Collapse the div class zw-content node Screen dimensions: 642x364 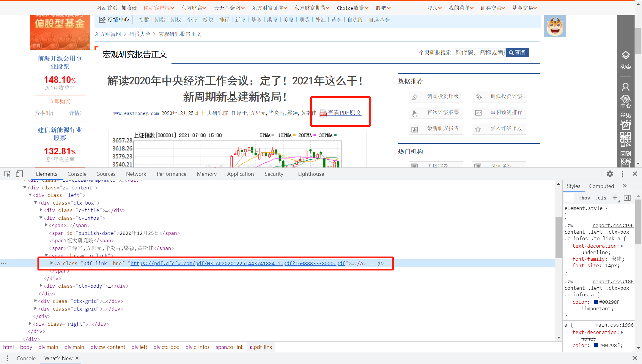(25, 187)
